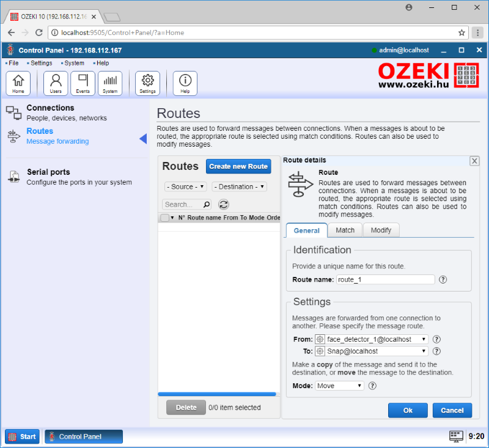Open the Destination filter dropdown
This screenshot has height=448, width=489.
click(239, 187)
